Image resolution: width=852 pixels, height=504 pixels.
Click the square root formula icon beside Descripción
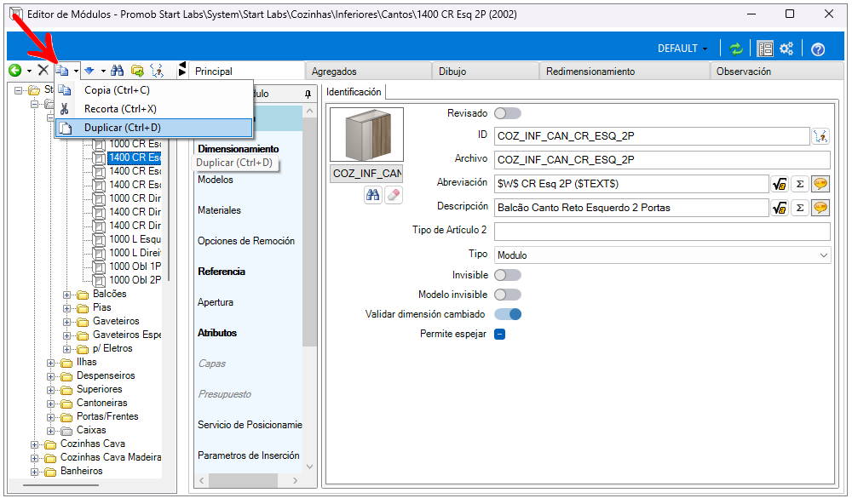(x=779, y=207)
